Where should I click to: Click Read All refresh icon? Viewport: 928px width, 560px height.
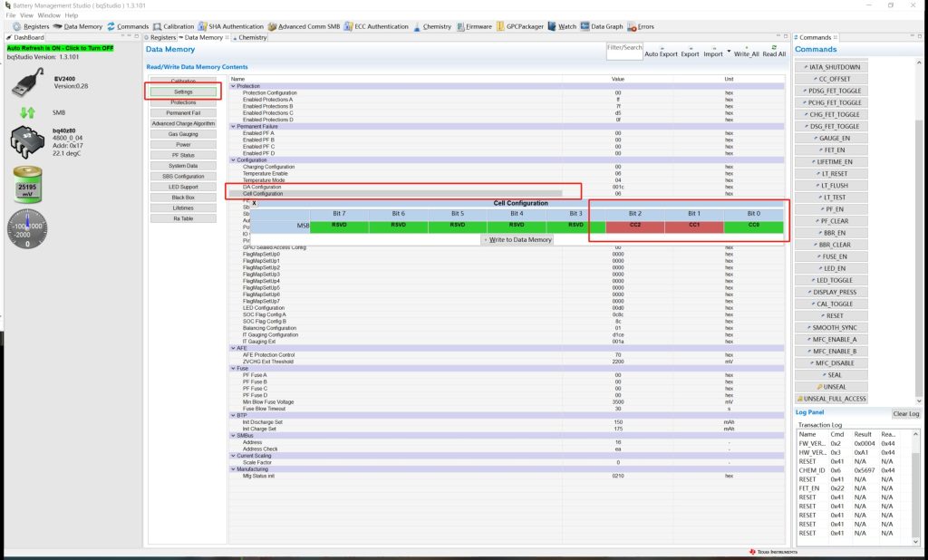[x=773, y=47]
